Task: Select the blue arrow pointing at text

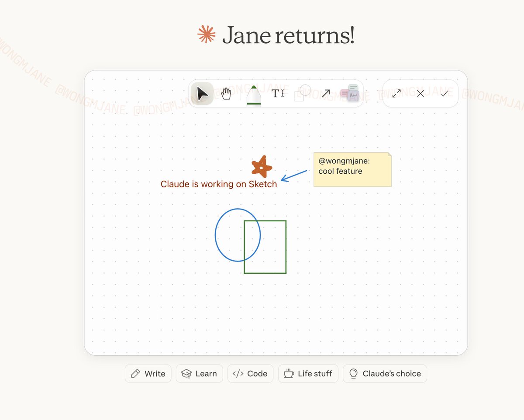Action: pyautogui.click(x=294, y=176)
